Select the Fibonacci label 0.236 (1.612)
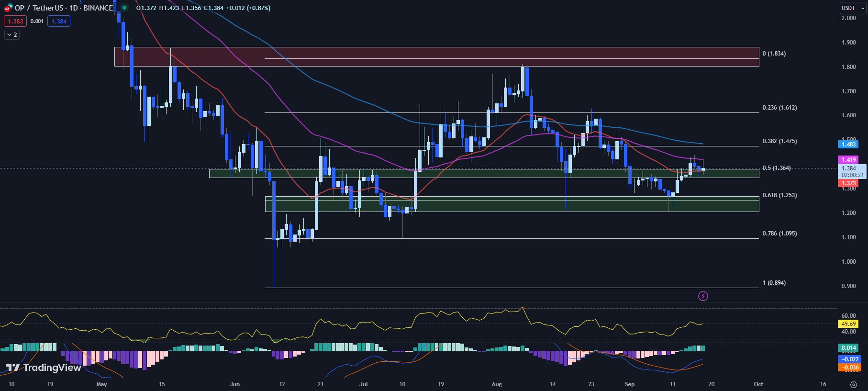This screenshot has width=868, height=391. (x=779, y=108)
